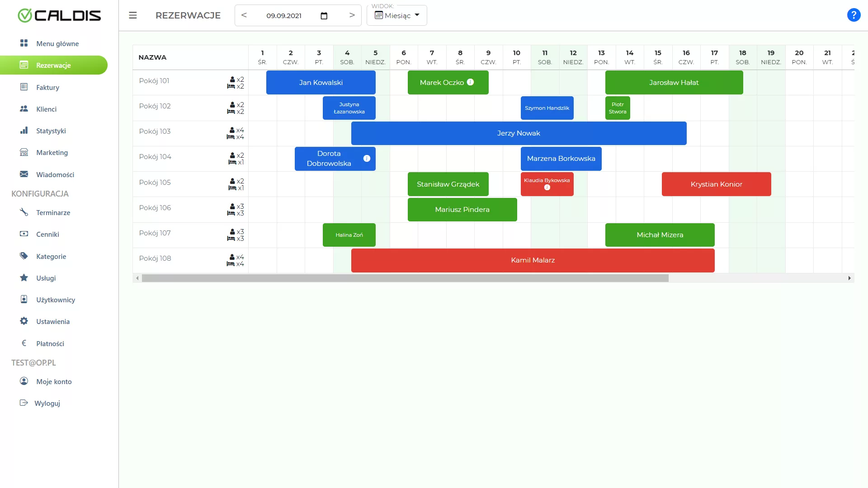The width and height of the screenshot is (868, 488).
Task: Click Dorota Dobrowolska info icon
Action: [367, 159]
